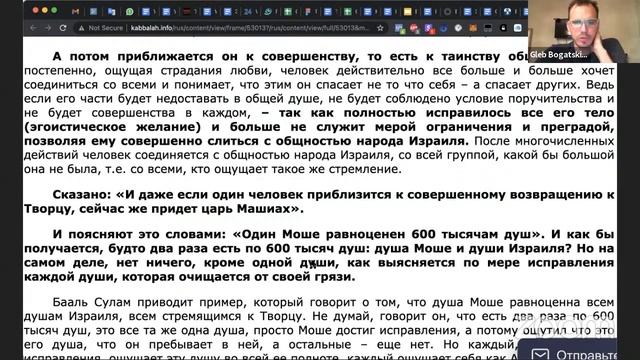Switch to the yellow Google Slides tab

[407, 11]
